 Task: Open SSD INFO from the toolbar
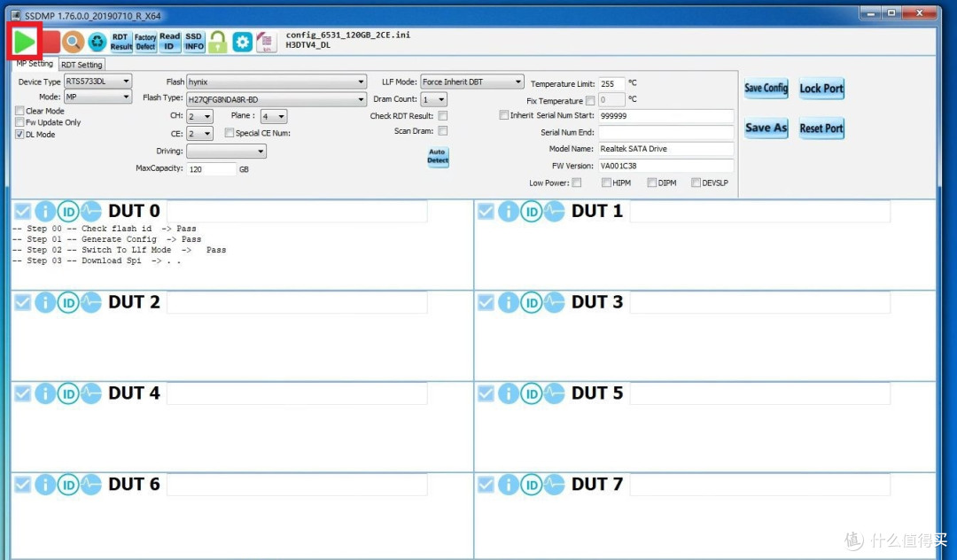(x=194, y=42)
